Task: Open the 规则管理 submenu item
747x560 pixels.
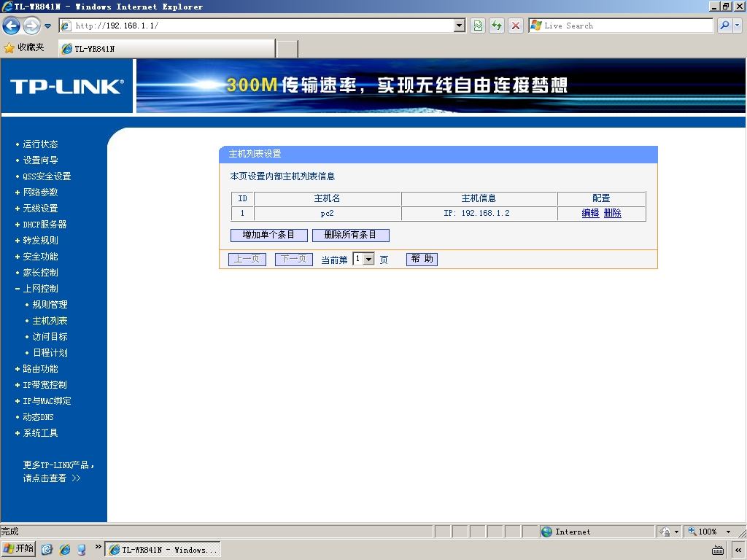Action: [x=50, y=305]
